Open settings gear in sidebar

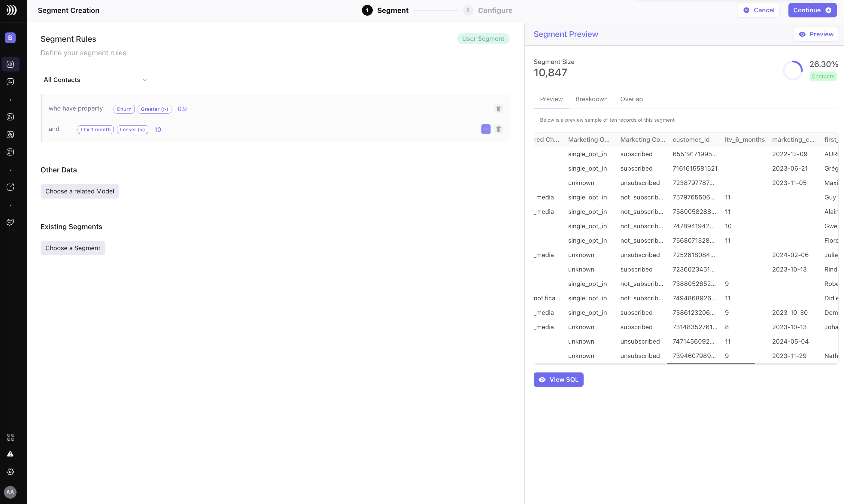(10, 472)
